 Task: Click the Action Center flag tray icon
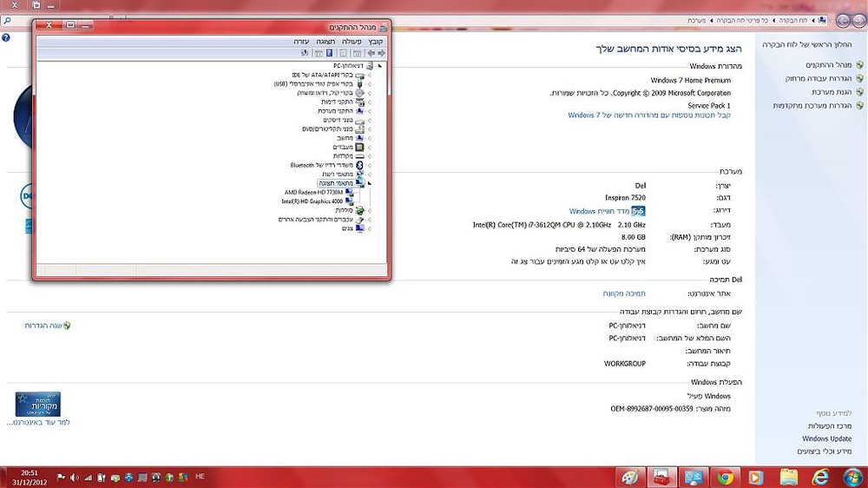61,478
